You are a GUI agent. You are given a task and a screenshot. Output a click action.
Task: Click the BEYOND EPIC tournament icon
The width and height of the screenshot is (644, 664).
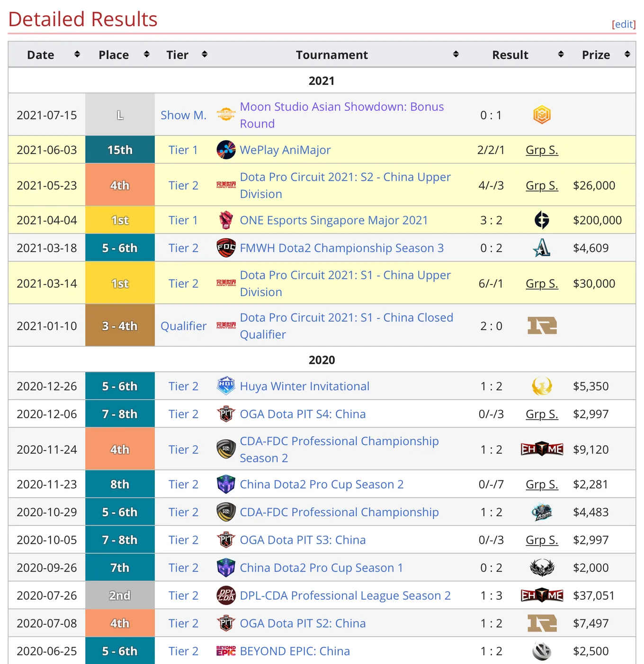226,651
